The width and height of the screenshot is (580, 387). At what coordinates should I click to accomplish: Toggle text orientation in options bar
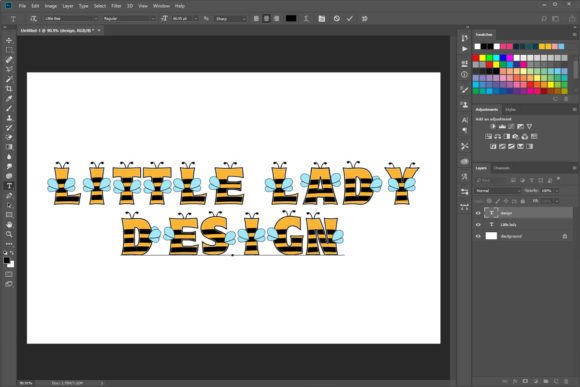[33, 18]
